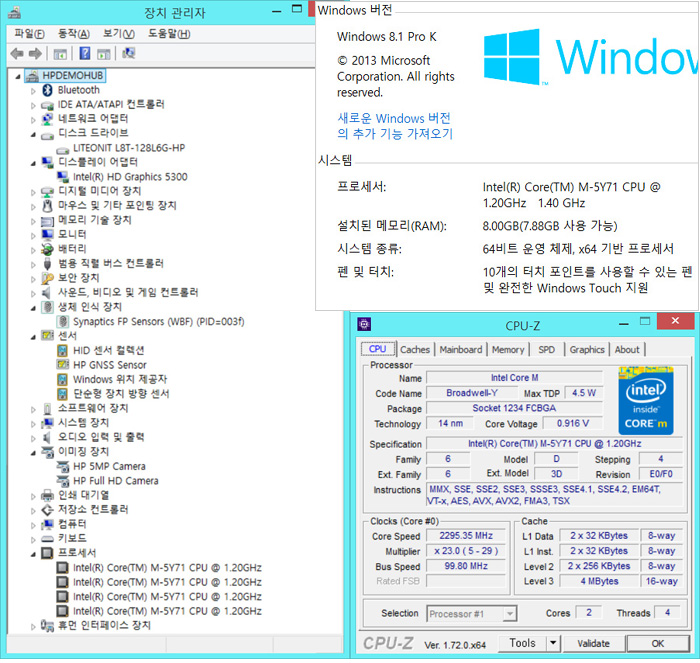Click the scan for hardware changes toolbar icon
Image resolution: width=700 pixels, height=663 pixels.
tap(129, 54)
